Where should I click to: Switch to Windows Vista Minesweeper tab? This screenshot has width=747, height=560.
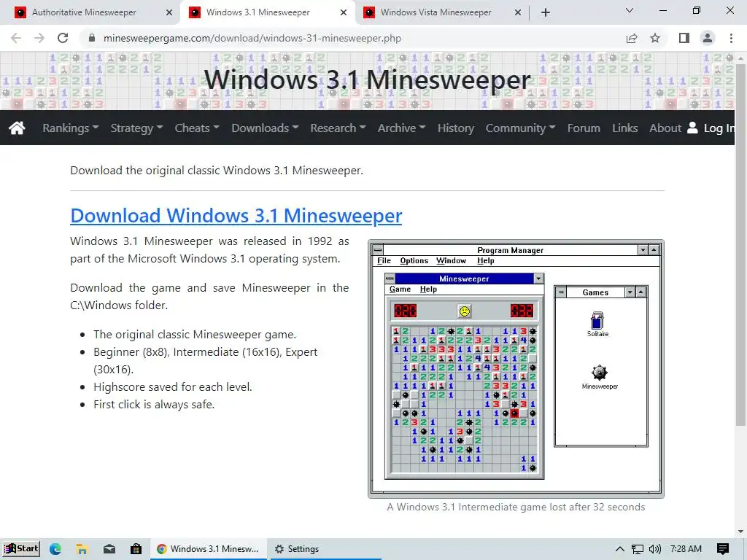(x=441, y=12)
